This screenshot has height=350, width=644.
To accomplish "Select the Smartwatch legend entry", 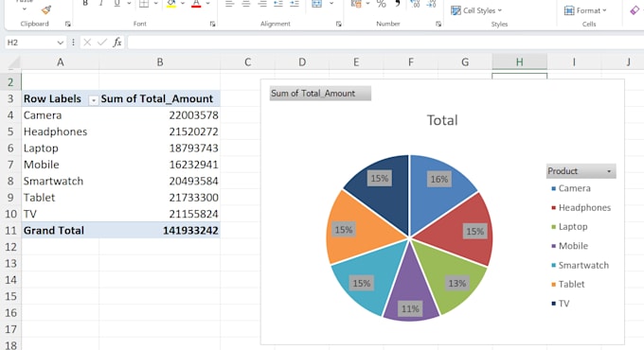I will coord(580,265).
